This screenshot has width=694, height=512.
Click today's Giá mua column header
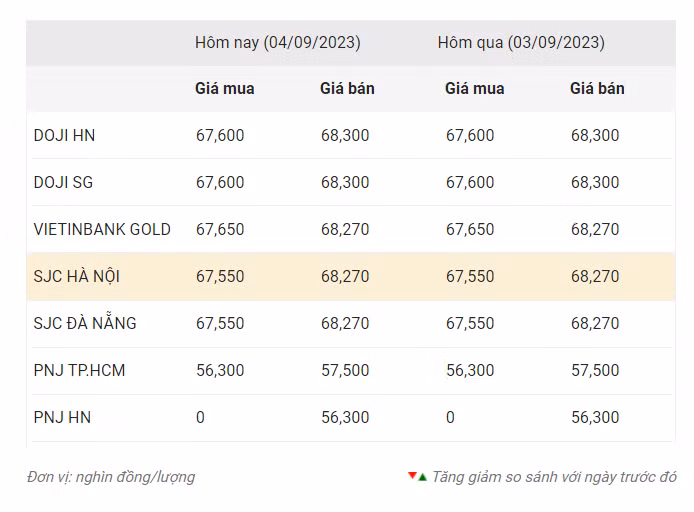(225, 88)
